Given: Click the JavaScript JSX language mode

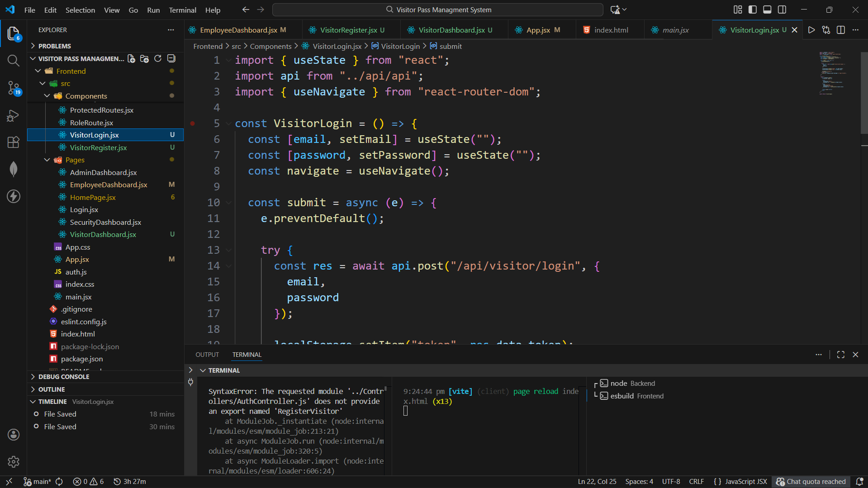Looking at the screenshot, I should (x=746, y=481).
